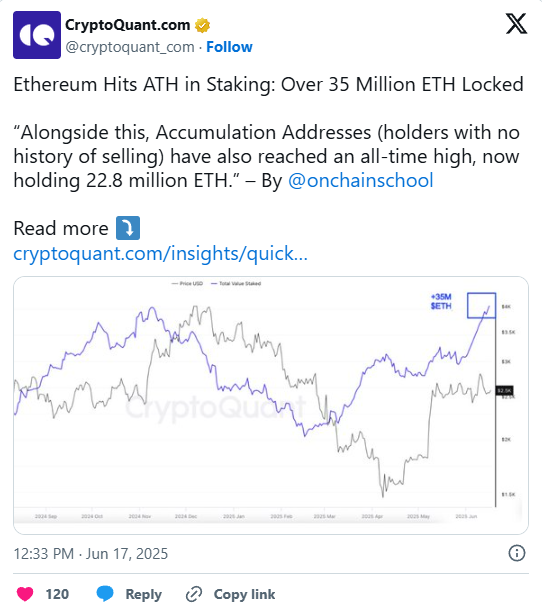Click the gold verified badge

point(202,25)
